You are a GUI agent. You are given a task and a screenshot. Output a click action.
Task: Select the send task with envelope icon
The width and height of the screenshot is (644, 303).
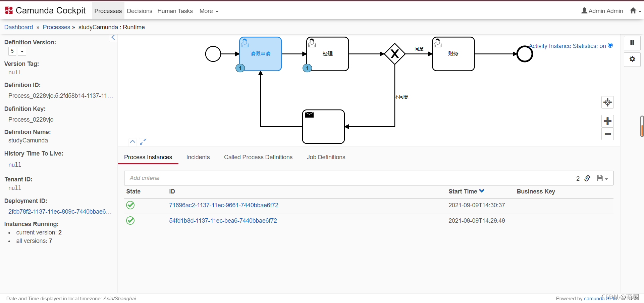pos(323,127)
